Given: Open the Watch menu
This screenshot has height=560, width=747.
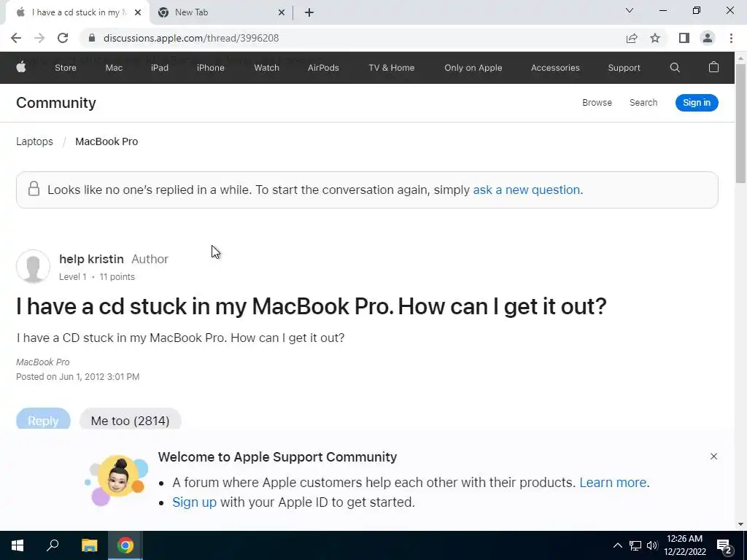Looking at the screenshot, I should [x=266, y=68].
